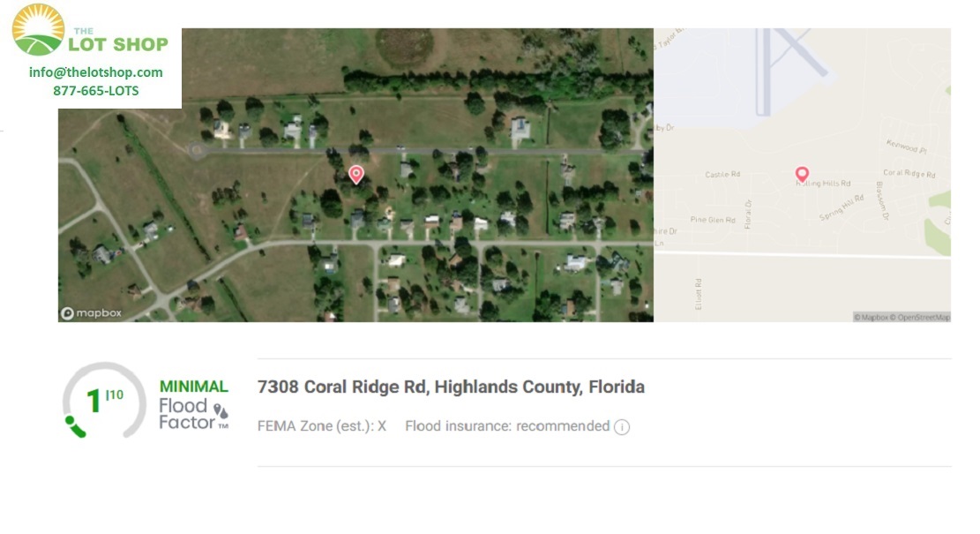Click the MINIMAL flood risk label

194,387
